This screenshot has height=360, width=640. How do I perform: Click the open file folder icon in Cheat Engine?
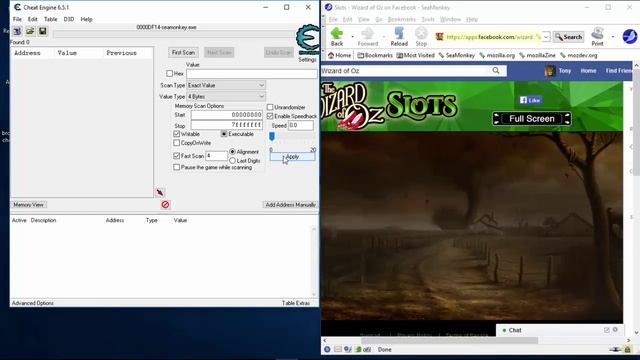(x=30, y=31)
